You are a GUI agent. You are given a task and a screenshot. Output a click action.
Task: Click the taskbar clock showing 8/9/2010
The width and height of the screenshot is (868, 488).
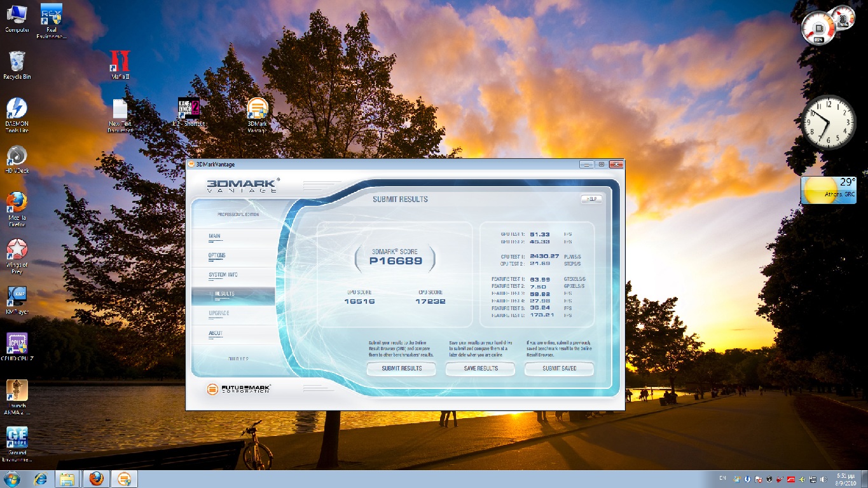(x=844, y=479)
